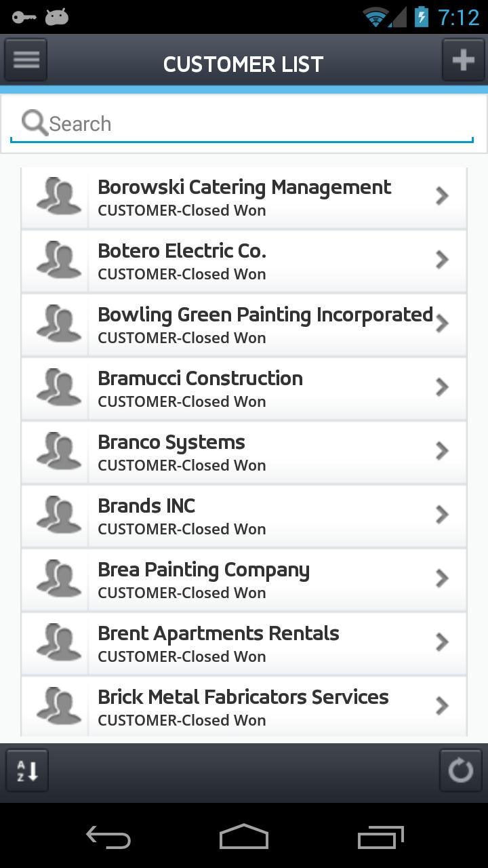The image size is (488, 868).
Task: Open the hamburger menu
Action: [26, 60]
